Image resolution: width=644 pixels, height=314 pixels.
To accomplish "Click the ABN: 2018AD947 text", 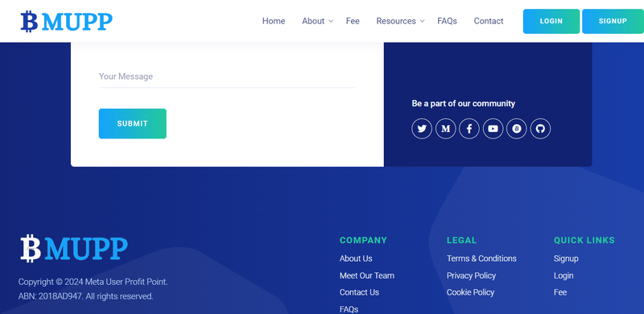I will click(51, 296).
